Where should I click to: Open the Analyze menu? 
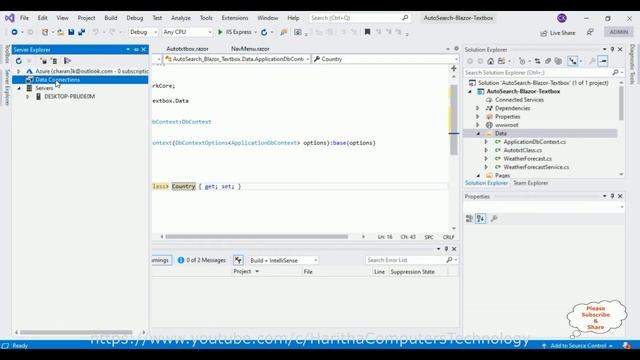tap(181, 18)
